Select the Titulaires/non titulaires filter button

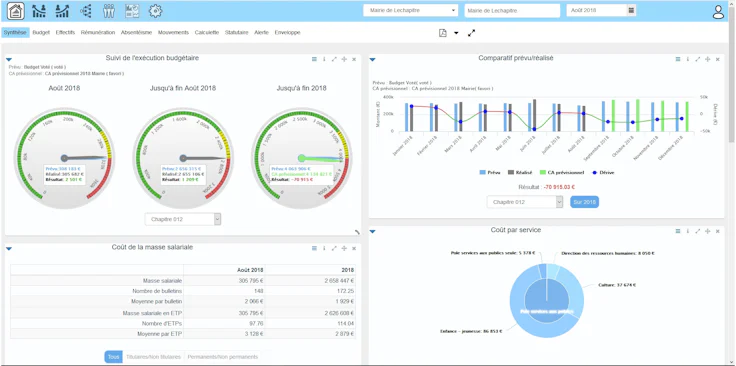pos(153,357)
